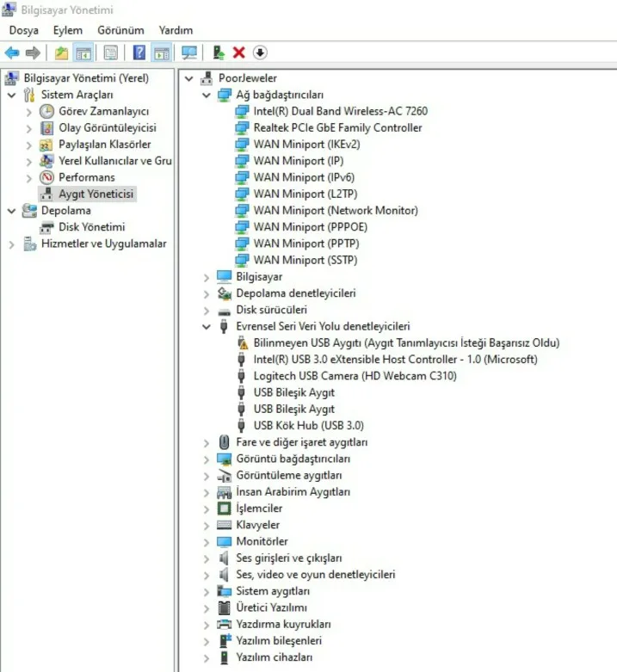Click the Klavyeler keyboard icon
617x672 pixels.
(x=224, y=525)
